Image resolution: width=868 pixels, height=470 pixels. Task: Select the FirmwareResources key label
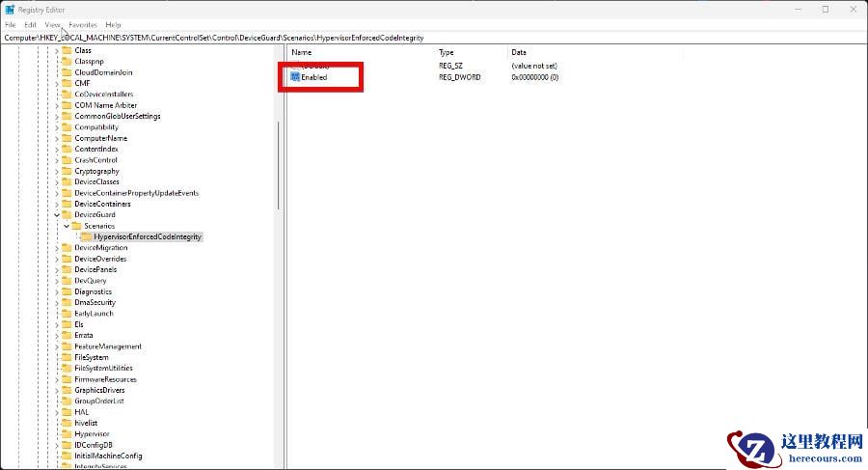[105, 379]
